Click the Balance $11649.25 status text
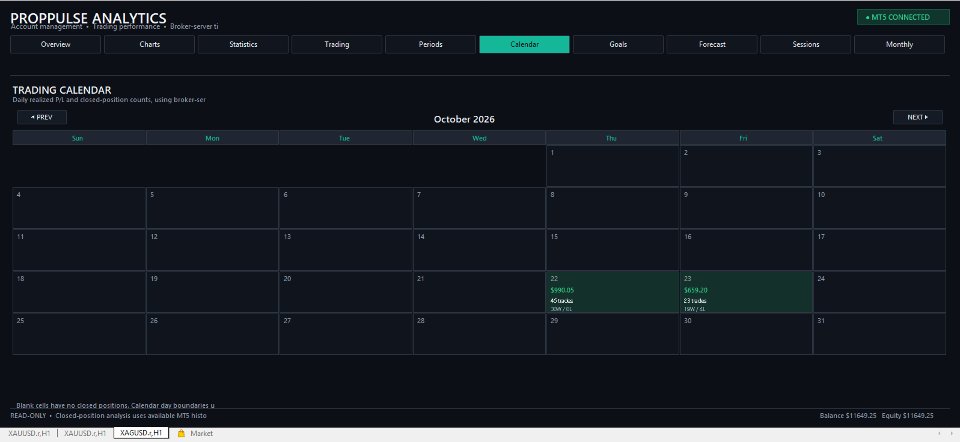Image resolution: width=960 pixels, height=442 pixels. pos(848,416)
